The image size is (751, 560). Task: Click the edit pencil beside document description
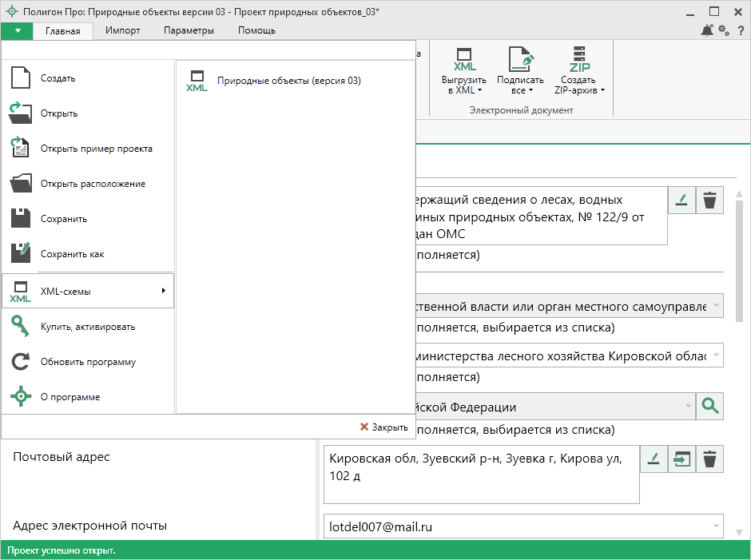[681, 201]
